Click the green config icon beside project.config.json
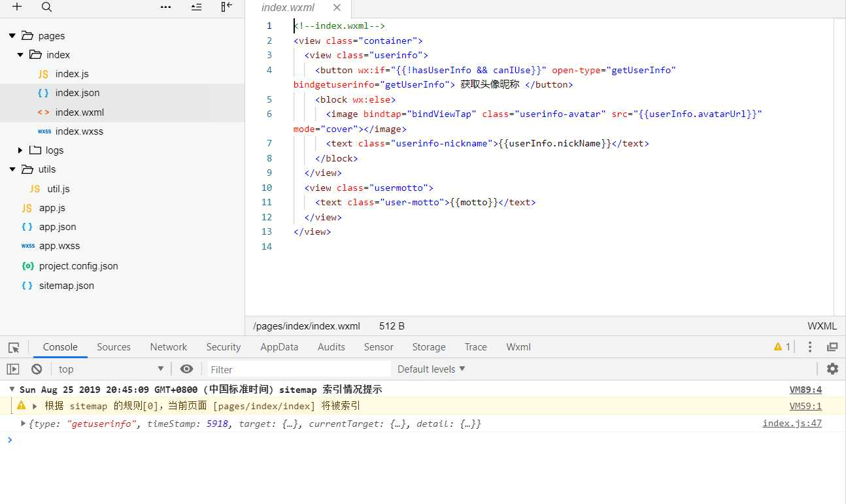The image size is (846, 504). (x=27, y=266)
